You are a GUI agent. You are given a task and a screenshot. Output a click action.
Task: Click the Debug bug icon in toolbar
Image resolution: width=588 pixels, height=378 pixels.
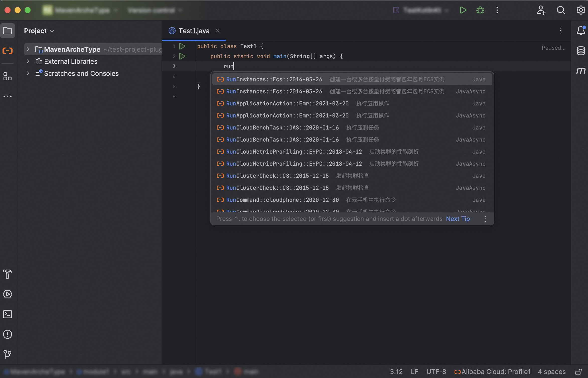(x=480, y=10)
